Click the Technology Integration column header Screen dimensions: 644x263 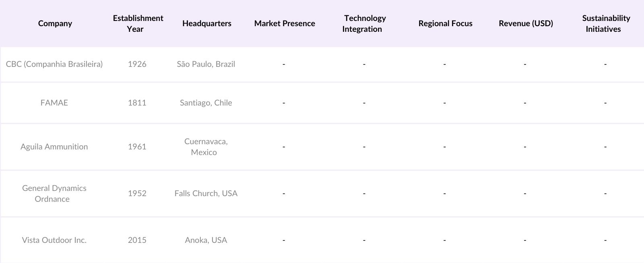[x=364, y=23]
